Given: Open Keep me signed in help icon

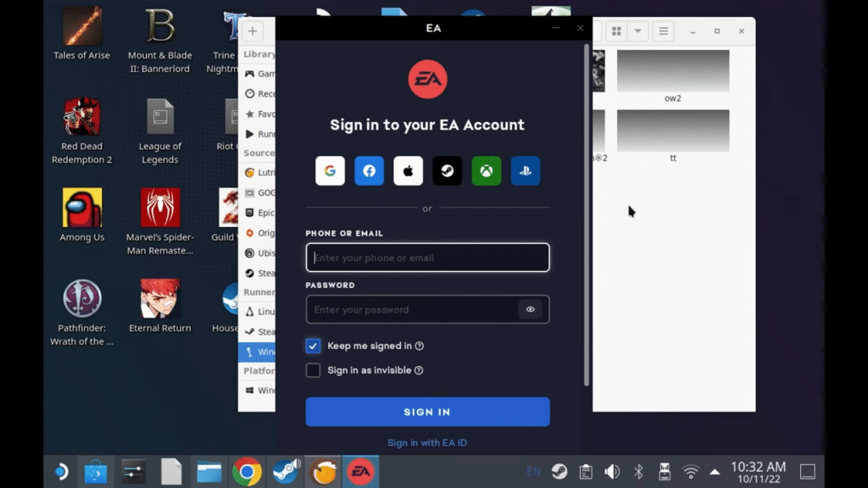Looking at the screenshot, I should [x=420, y=346].
